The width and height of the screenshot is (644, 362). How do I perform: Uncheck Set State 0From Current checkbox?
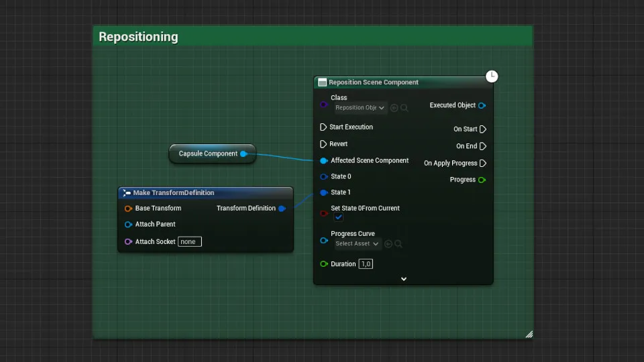pos(338,217)
